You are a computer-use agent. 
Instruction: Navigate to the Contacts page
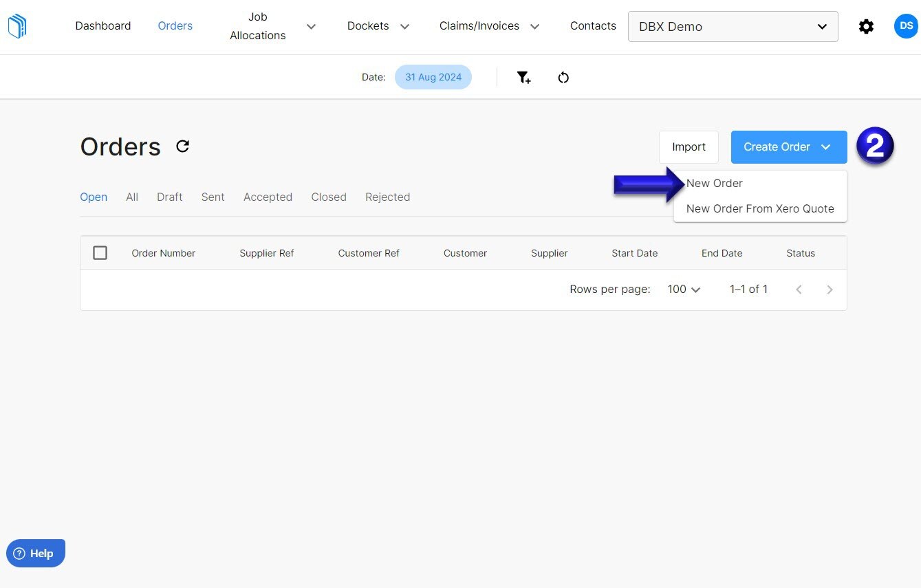coord(592,26)
